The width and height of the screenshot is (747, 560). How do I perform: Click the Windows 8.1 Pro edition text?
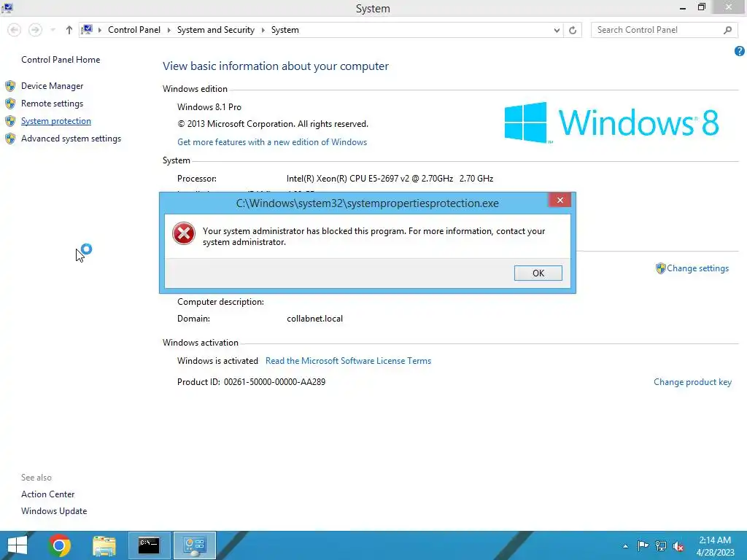pyautogui.click(x=209, y=107)
